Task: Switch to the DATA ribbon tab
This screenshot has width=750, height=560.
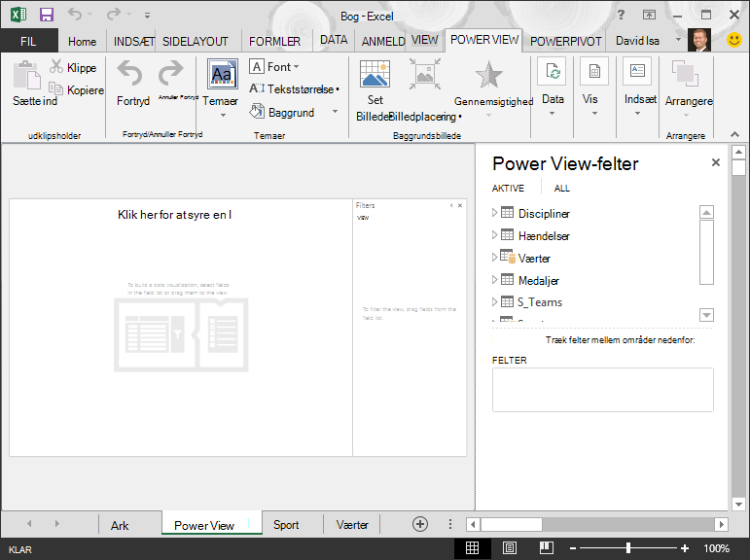Action: pos(334,40)
